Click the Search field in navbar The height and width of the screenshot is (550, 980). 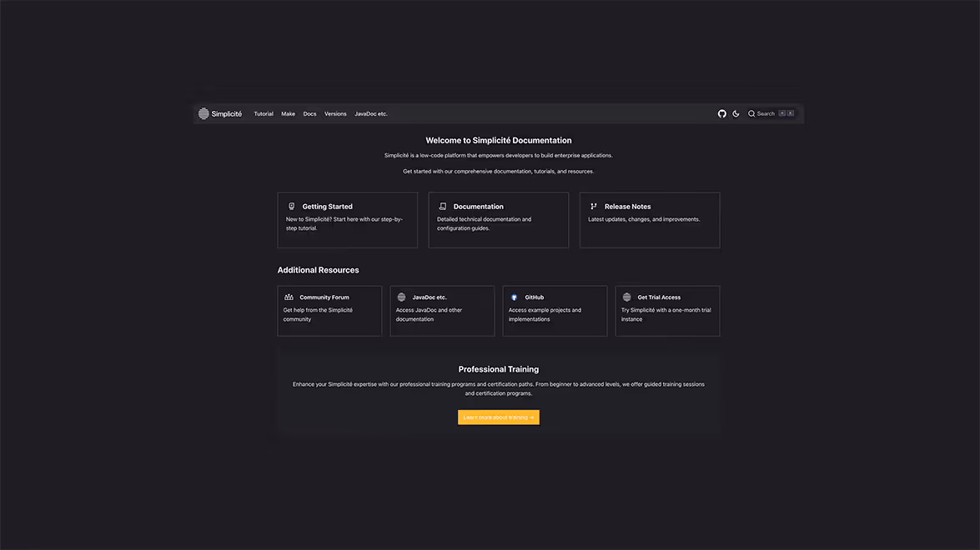771,113
